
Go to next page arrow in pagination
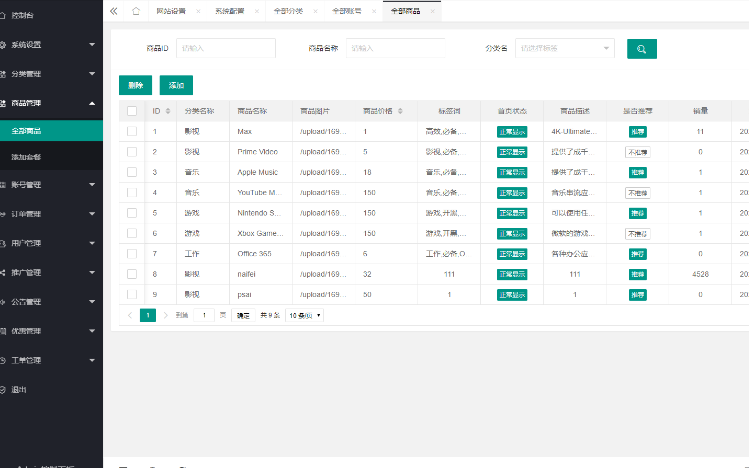[x=165, y=315]
